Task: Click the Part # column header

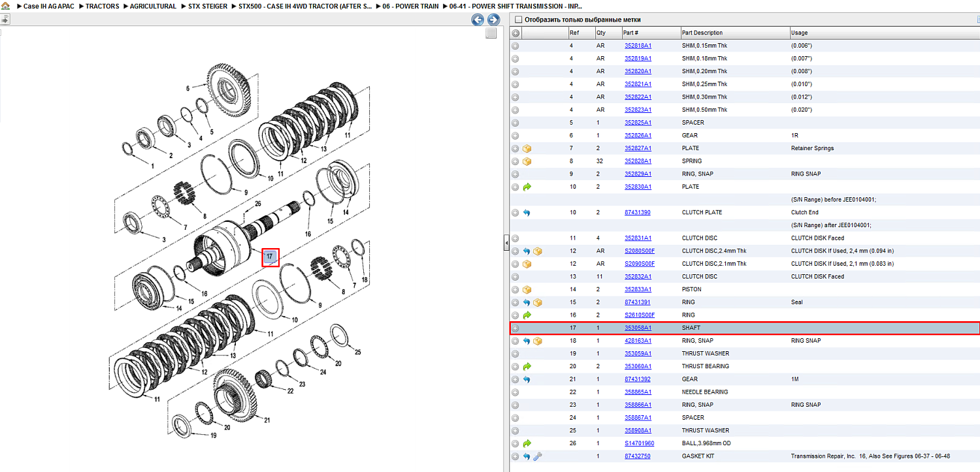Action: [x=650, y=33]
